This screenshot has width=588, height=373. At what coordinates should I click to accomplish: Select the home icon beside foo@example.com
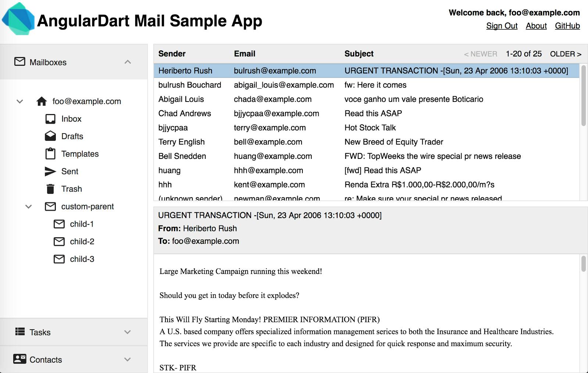[42, 101]
